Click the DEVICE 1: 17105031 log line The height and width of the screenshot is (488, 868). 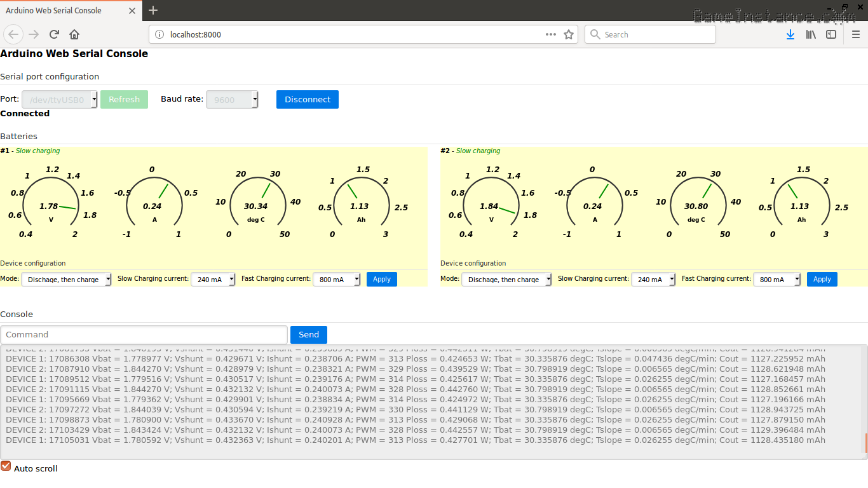pos(416,440)
